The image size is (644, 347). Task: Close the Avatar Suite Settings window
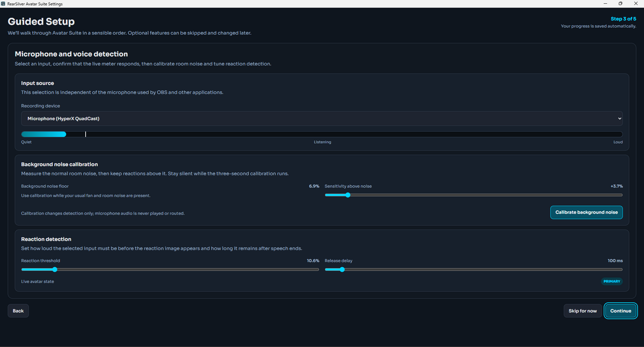coord(635,4)
